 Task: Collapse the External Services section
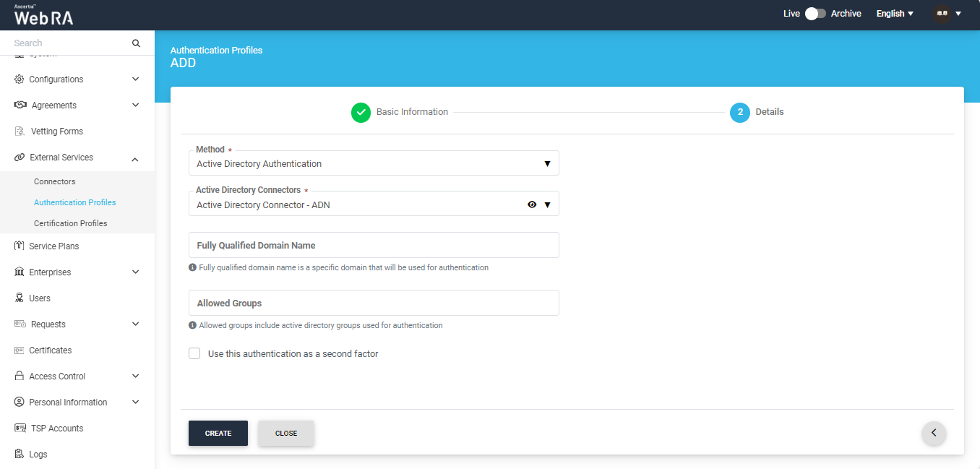135,158
